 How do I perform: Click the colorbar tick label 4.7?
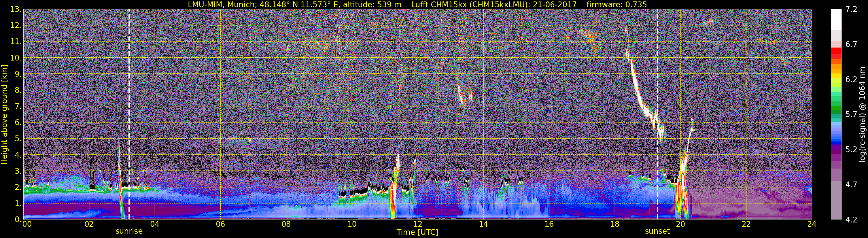(851, 185)
